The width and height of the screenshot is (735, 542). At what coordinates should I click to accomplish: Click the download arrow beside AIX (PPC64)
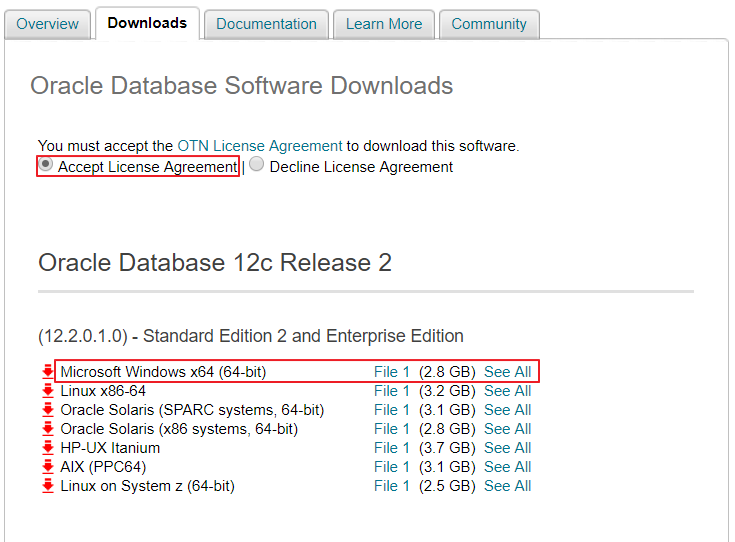pos(48,467)
